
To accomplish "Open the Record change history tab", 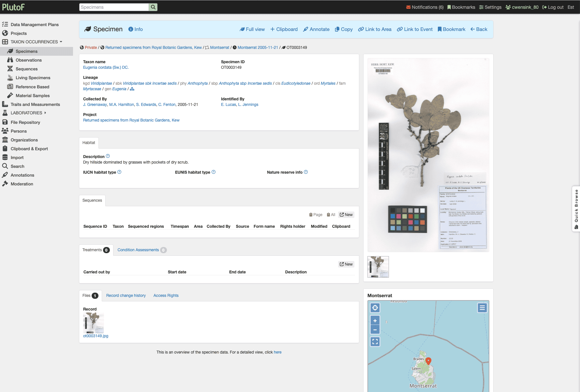I will click(x=126, y=296).
